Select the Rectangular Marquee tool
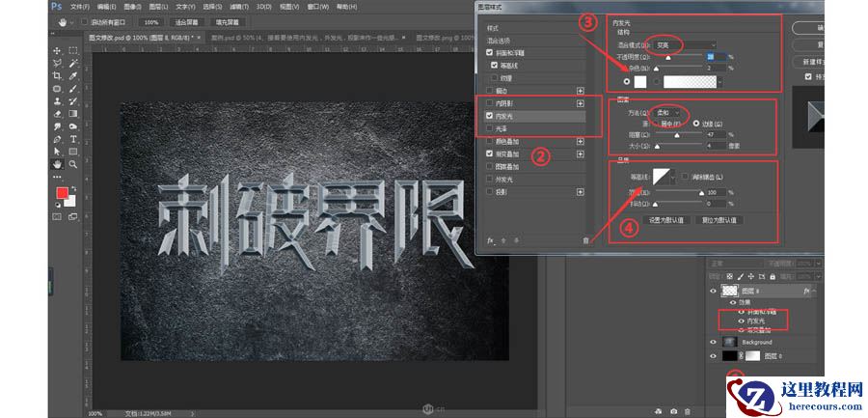 [73, 50]
